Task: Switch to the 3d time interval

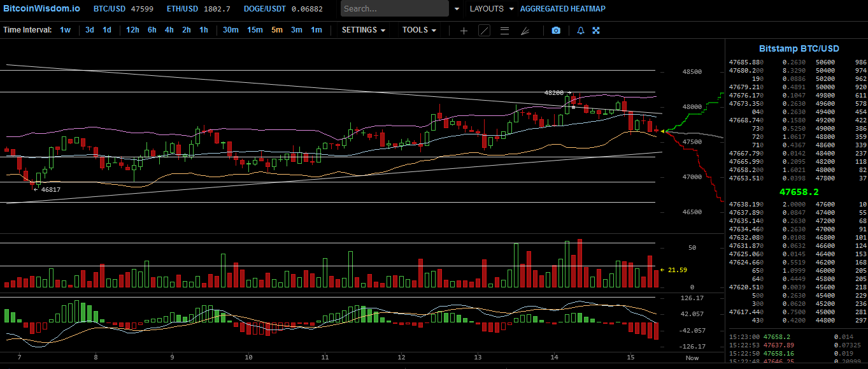Action: tap(90, 30)
